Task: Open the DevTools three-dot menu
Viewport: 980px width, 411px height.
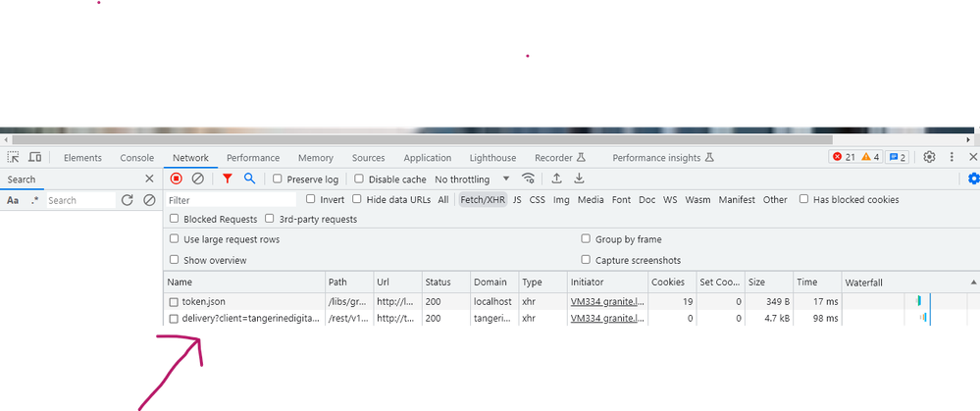Action: click(952, 157)
